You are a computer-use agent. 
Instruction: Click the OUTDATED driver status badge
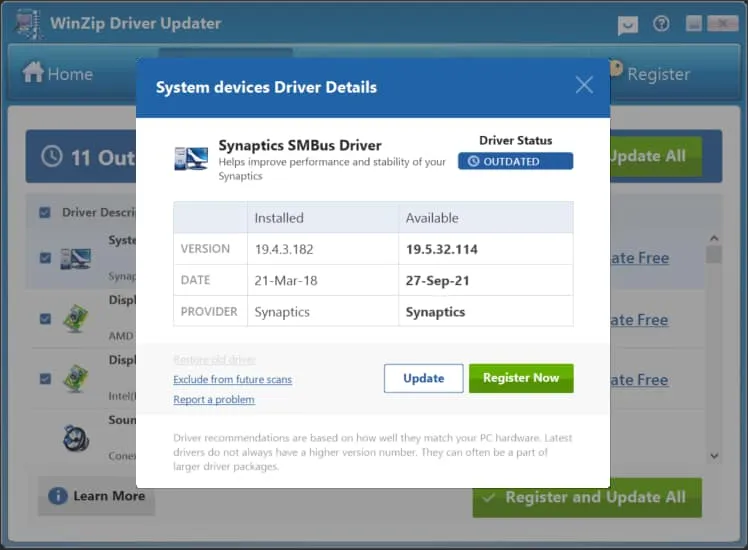click(515, 161)
